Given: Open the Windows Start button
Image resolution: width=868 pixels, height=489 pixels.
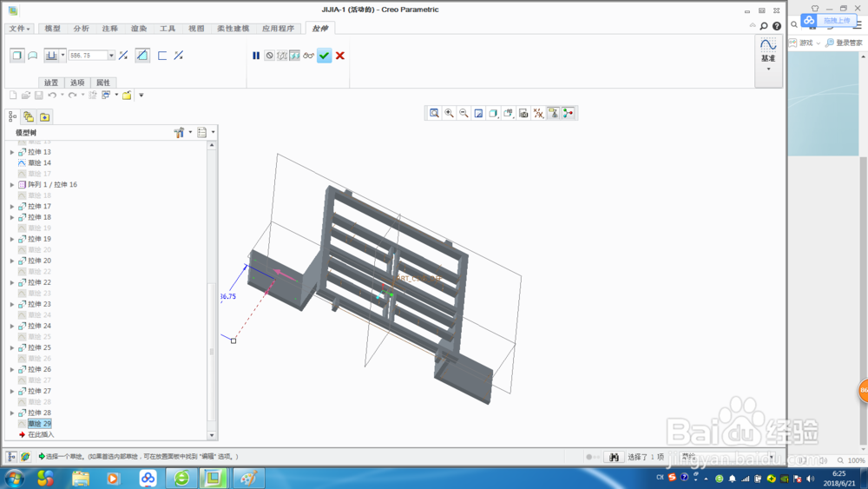Looking at the screenshot, I should click(15, 479).
